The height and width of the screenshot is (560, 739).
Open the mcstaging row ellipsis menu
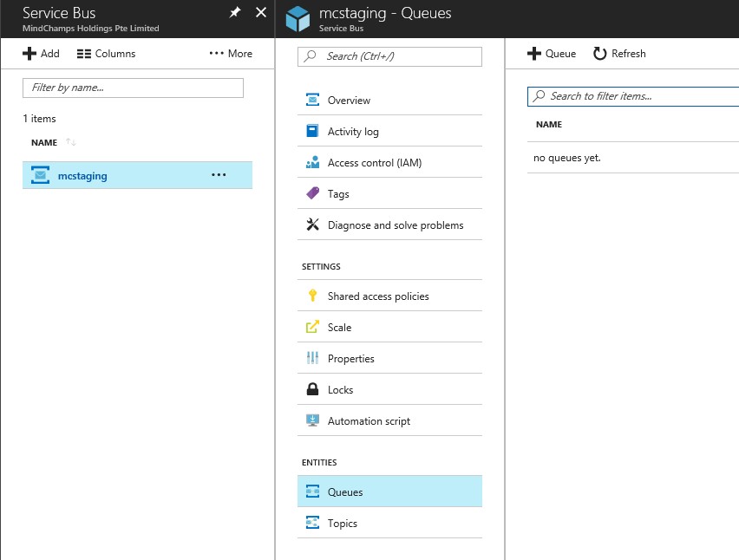click(x=219, y=175)
